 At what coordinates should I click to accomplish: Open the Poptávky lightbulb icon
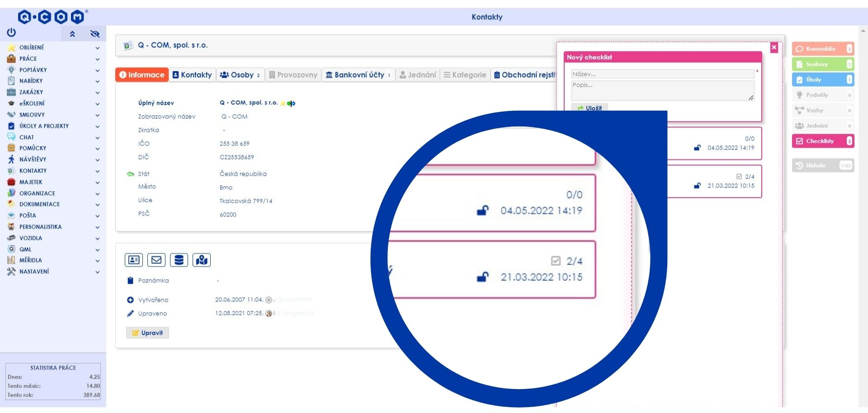11,70
